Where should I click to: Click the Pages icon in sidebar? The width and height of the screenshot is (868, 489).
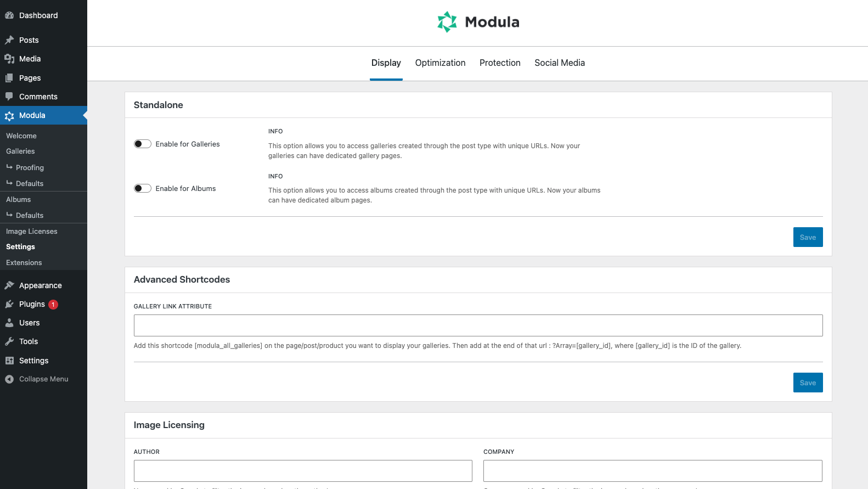[9, 78]
